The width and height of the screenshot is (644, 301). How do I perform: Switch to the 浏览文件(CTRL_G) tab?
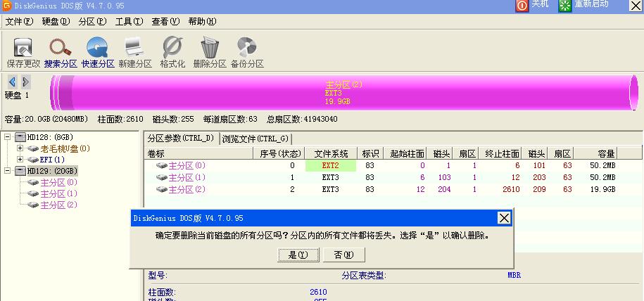click(255, 139)
